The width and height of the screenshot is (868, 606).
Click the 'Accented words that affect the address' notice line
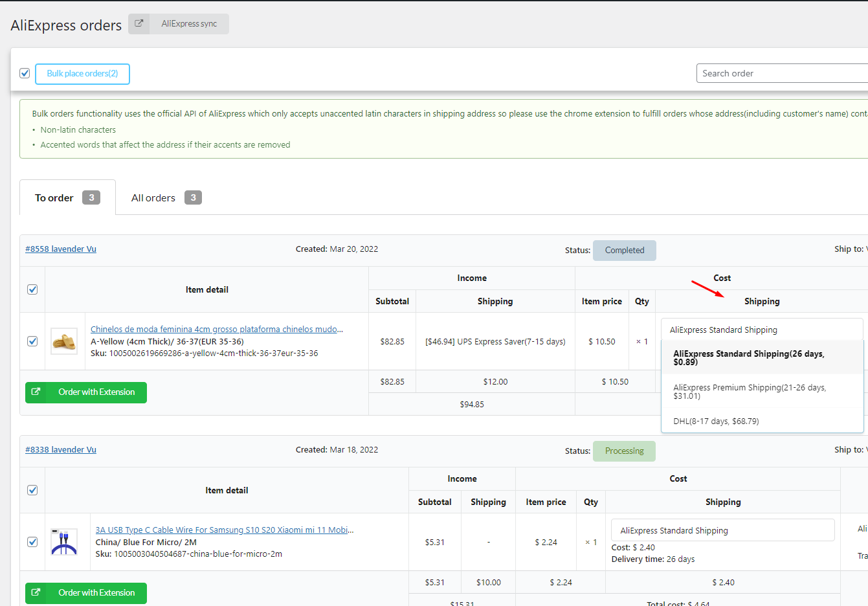pos(165,145)
